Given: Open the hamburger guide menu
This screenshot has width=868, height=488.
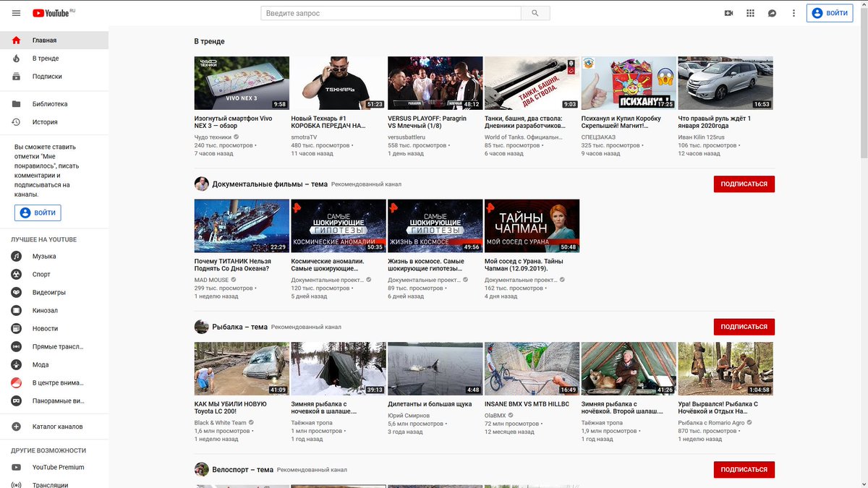Looking at the screenshot, I should tap(16, 13).
